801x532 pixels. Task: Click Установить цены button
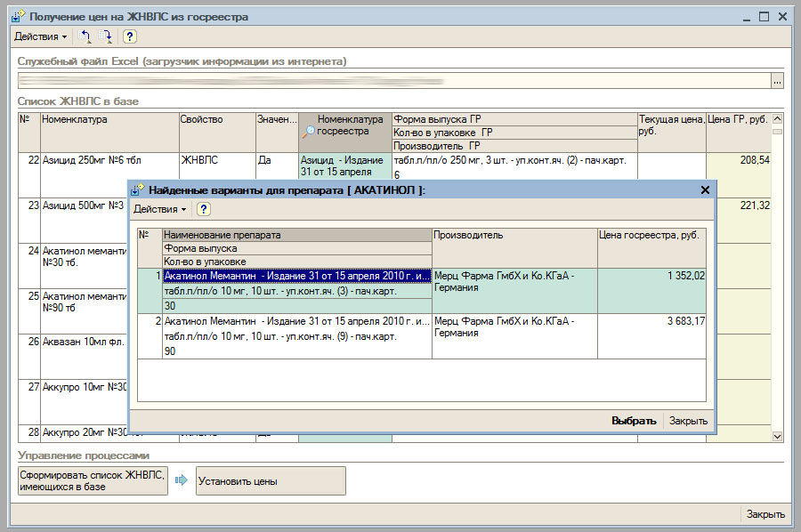[x=271, y=481]
